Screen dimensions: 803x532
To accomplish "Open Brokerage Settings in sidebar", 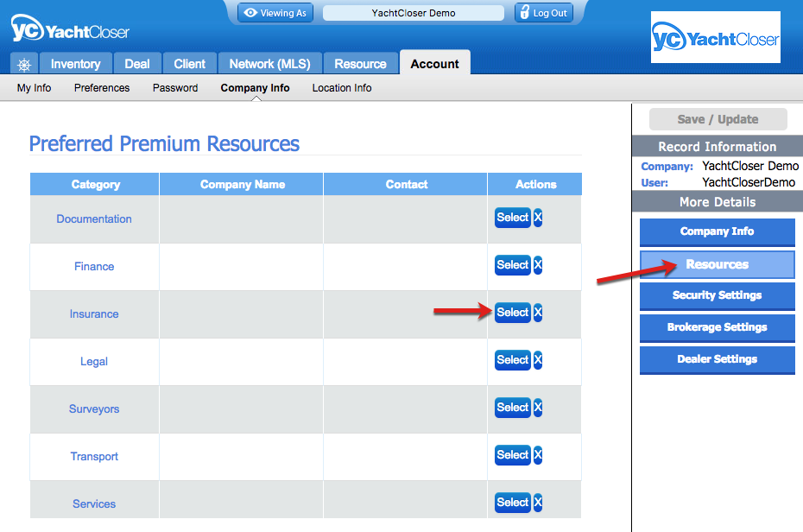I will (717, 327).
